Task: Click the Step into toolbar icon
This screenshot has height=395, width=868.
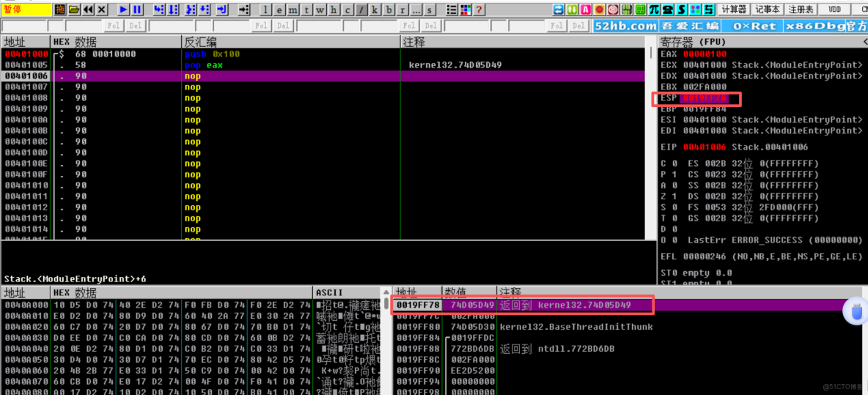Action: [x=158, y=10]
